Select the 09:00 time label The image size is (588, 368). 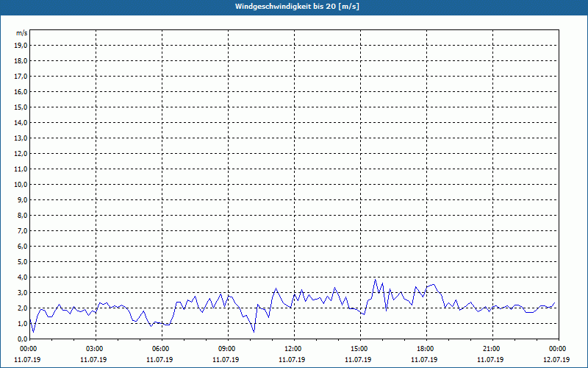tap(227, 349)
